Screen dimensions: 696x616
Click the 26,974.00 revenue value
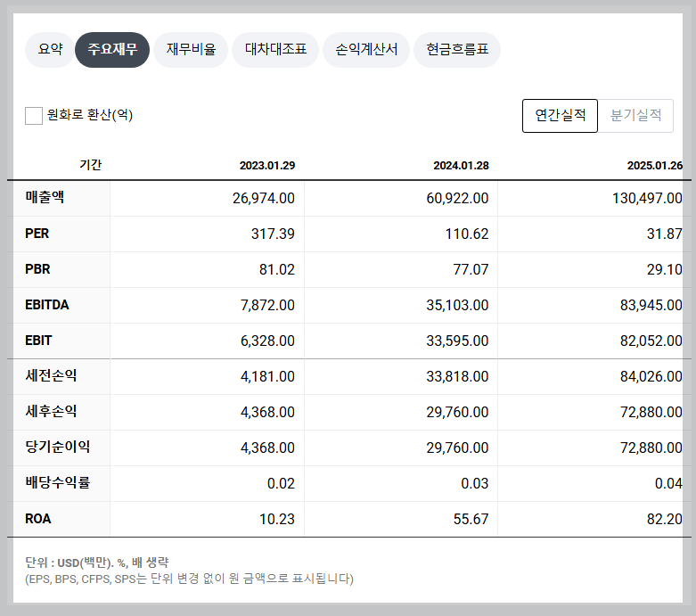tap(264, 198)
